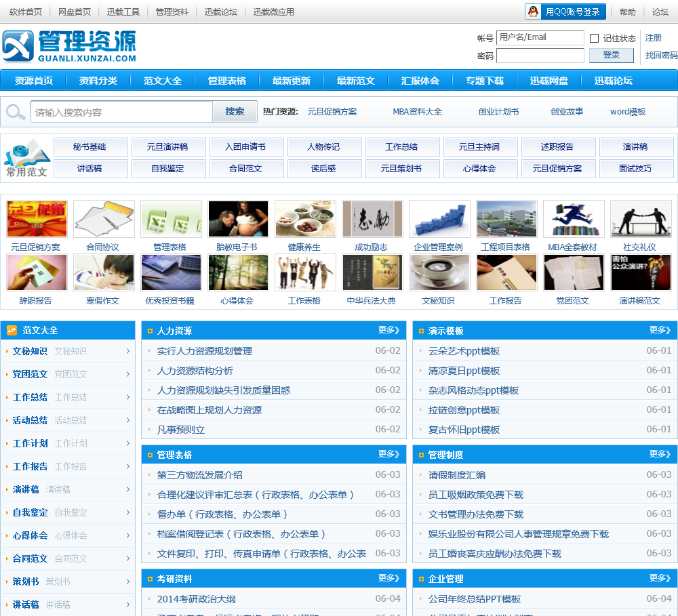Viewport: 678px width, 616px height.
Task: Click the 注册 link
Action: [654, 38]
